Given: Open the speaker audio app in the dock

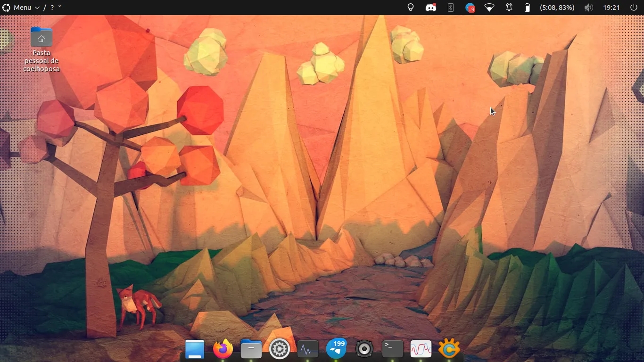Looking at the screenshot, I should [364, 349].
